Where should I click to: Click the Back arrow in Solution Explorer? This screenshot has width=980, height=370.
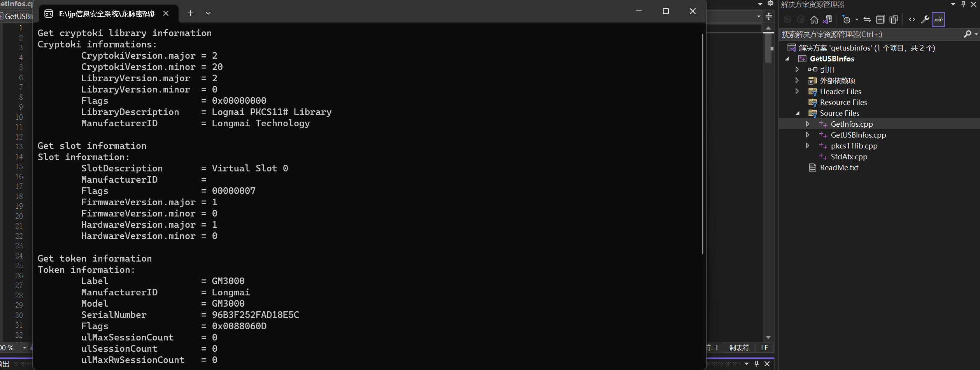coord(787,19)
